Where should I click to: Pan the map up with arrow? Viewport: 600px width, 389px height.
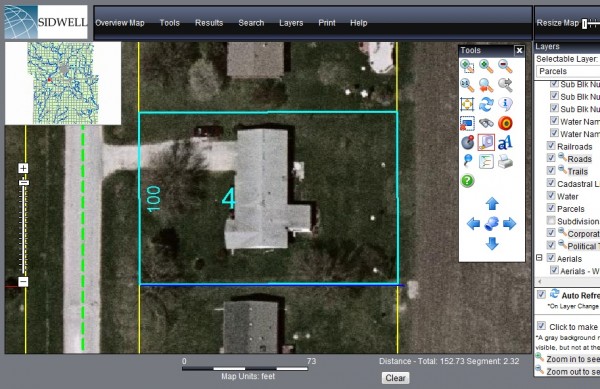point(492,203)
